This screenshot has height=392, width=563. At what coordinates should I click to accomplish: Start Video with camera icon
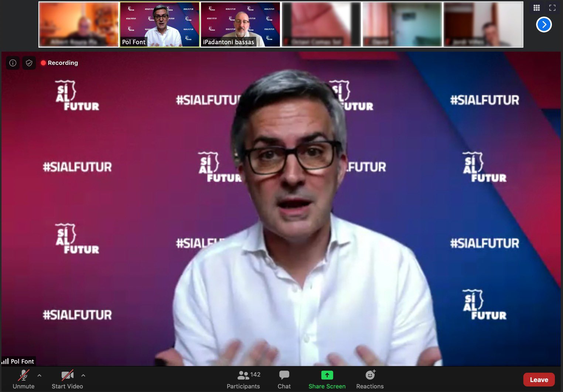(67, 379)
